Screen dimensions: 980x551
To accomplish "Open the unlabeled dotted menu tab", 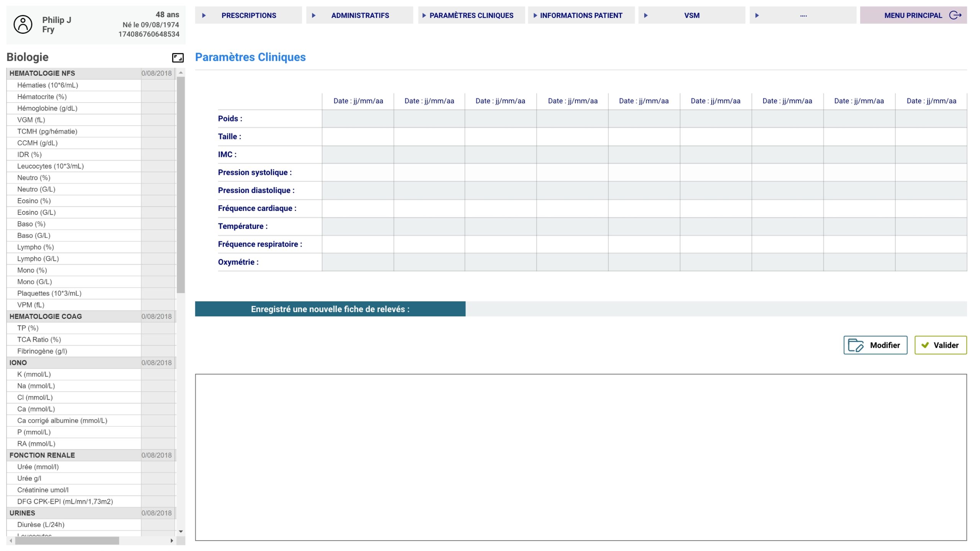I will pos(803,15).
